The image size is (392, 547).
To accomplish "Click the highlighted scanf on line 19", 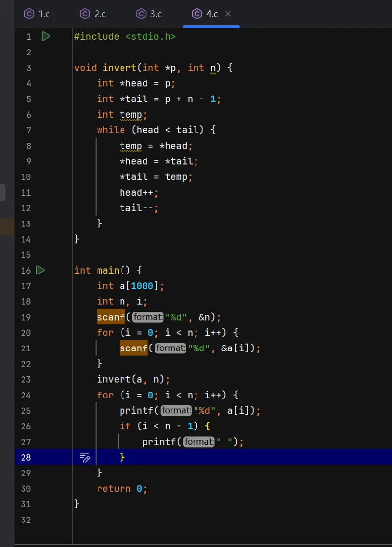I will (x=111, y=317).
